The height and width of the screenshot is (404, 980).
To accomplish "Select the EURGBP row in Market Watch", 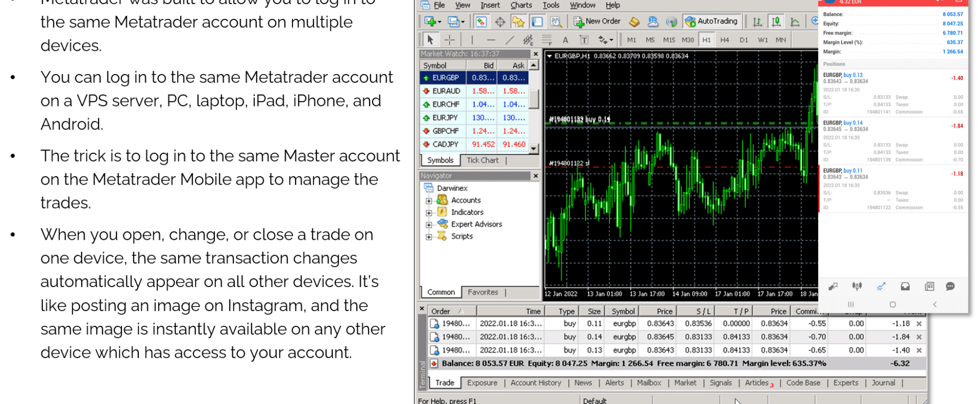I will click(x=474, y=78).
